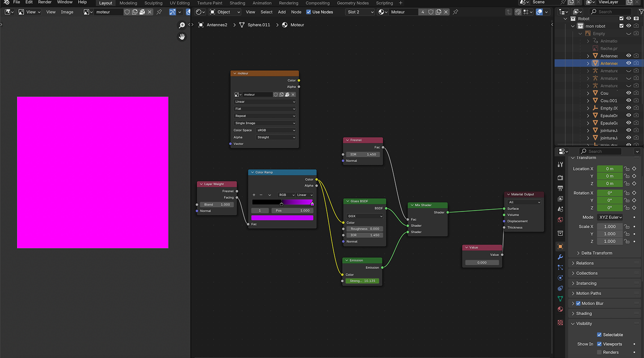Open the XYZ Euler rotation mode dropdown
Screen dimensions: 644x358
pos(610,217)
